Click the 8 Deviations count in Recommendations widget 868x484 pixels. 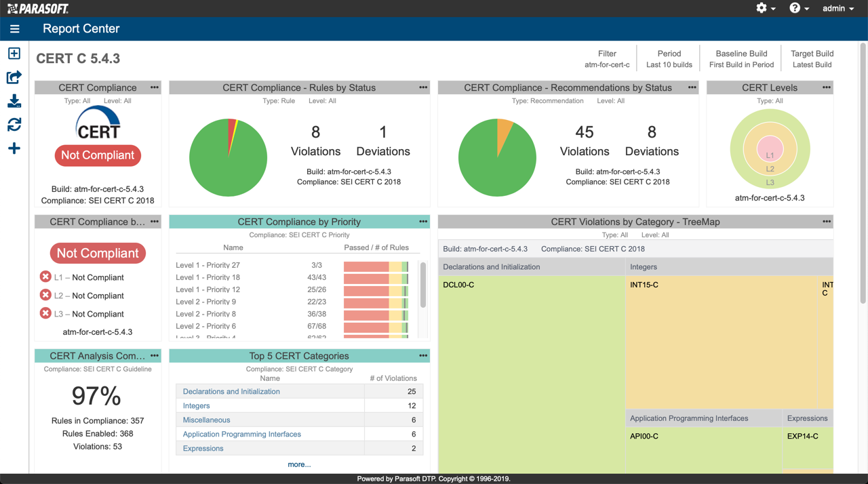tap(652, 141)
